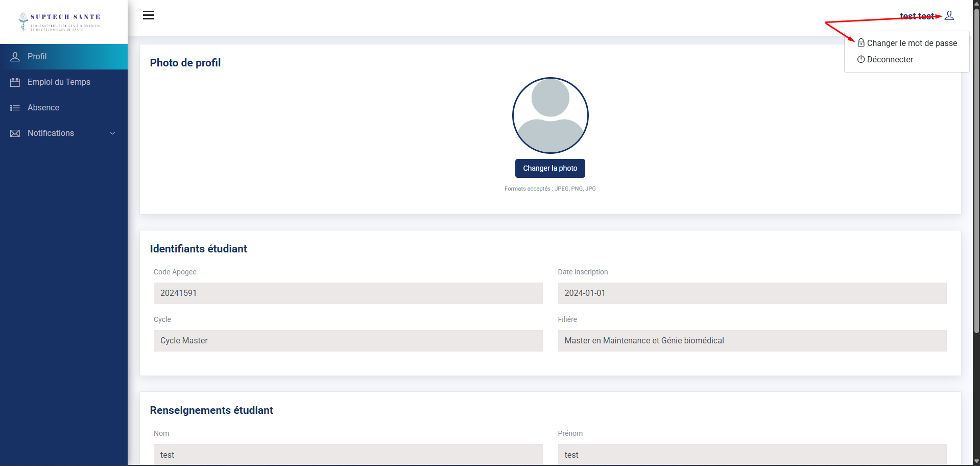Open the test test user dropdown
This screenshot has height=466, width=980.
(x=917, y=16)
